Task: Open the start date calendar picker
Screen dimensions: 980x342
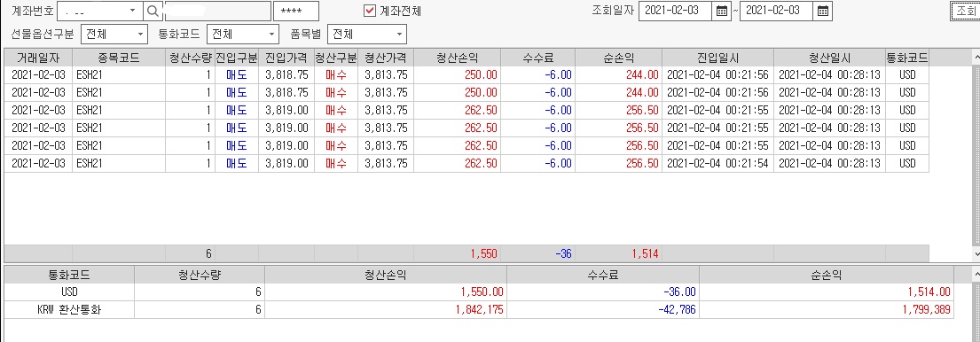Action: point(722,11)
